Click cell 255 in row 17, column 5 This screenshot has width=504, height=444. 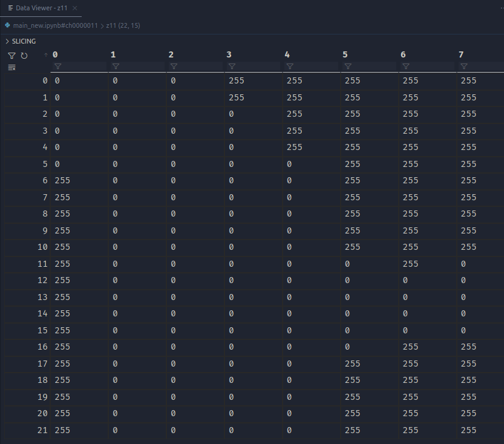tap(353, 364)
